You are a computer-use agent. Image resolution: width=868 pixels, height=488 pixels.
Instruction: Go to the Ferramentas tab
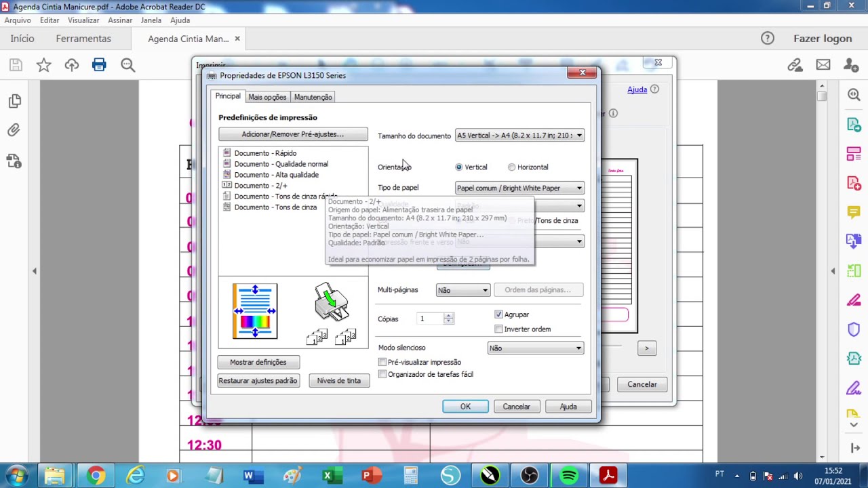pos(83,39)
